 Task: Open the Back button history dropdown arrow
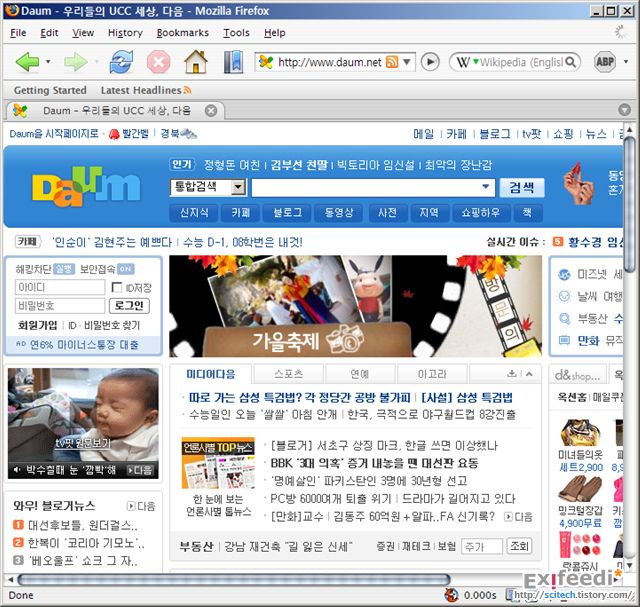coord(48,62)
